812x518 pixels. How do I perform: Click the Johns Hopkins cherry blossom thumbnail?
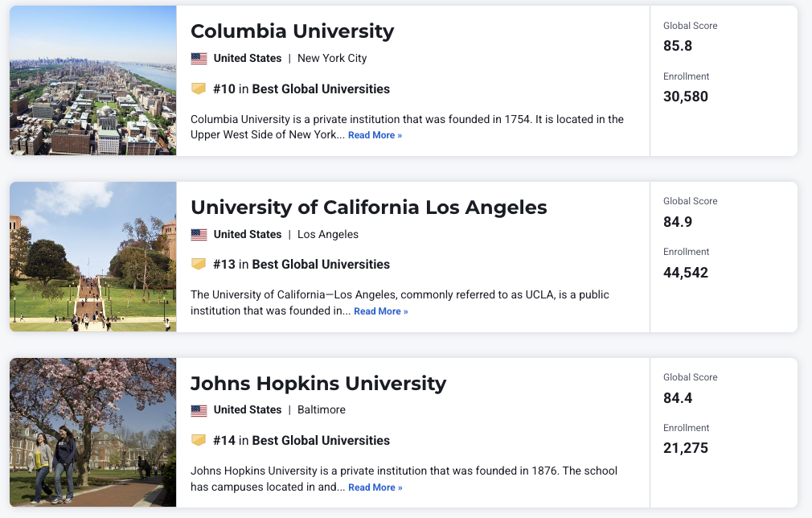pyautogui.click(x=92, y=433)
